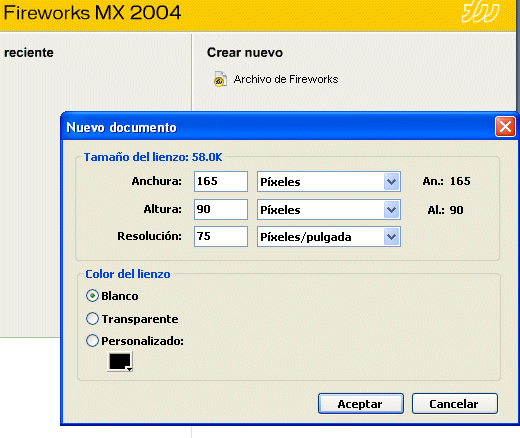Image resolution: width=520 pixels, height=438 pixels.
Task: Click the Fireworks MX 2004 title text
Action: pos(92,13)
